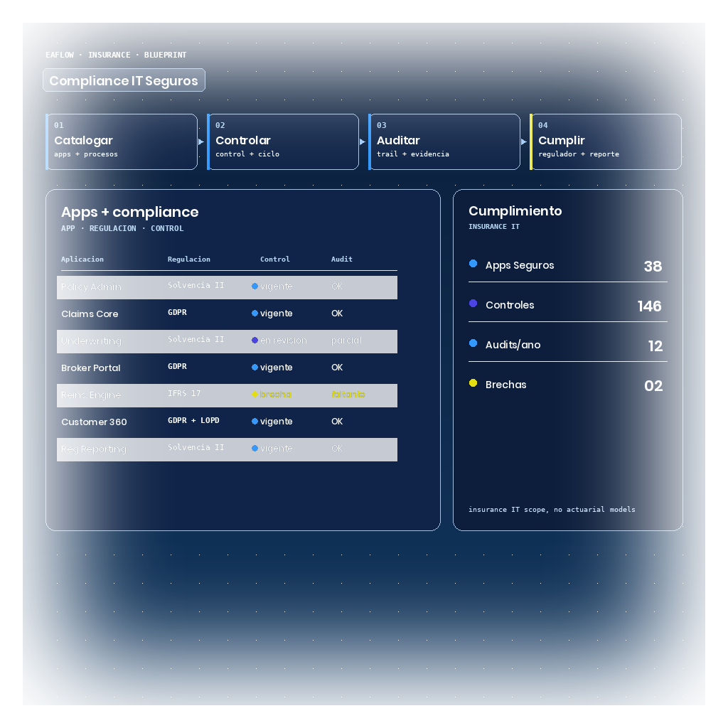Click the Controles metric label

(x=510, y=305)
